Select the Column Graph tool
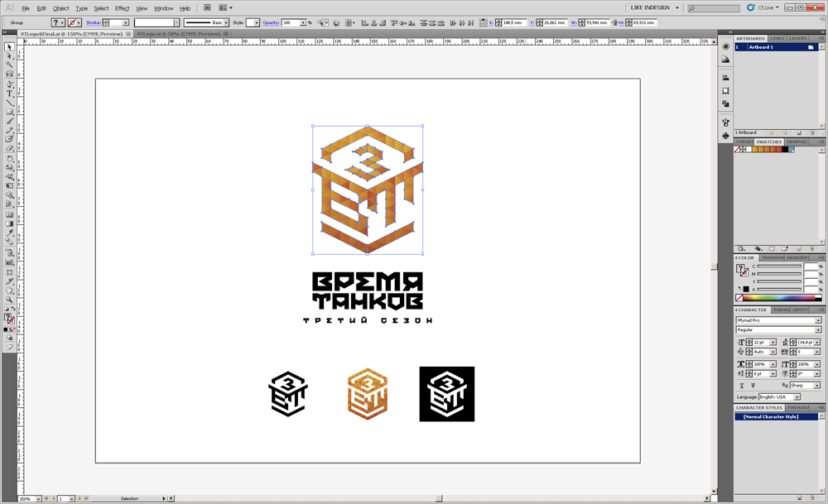828x504 pixels. click(9, 262)
